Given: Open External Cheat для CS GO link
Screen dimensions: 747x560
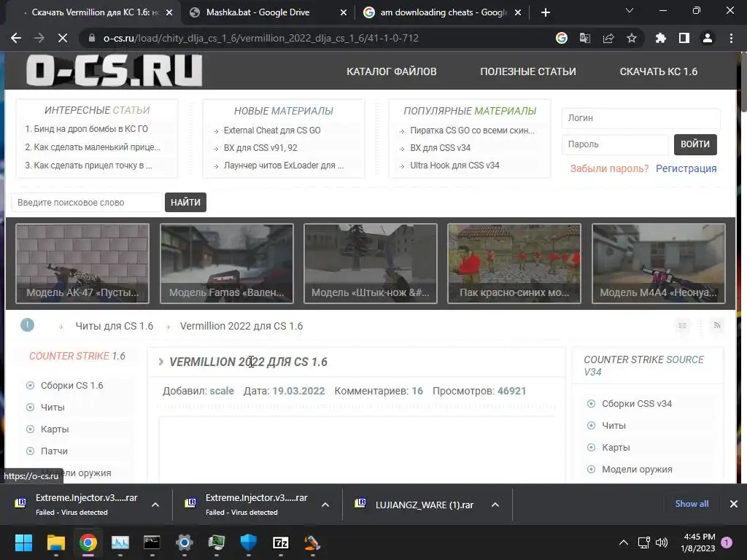Looking at the screenshot, I should [272, 130].
